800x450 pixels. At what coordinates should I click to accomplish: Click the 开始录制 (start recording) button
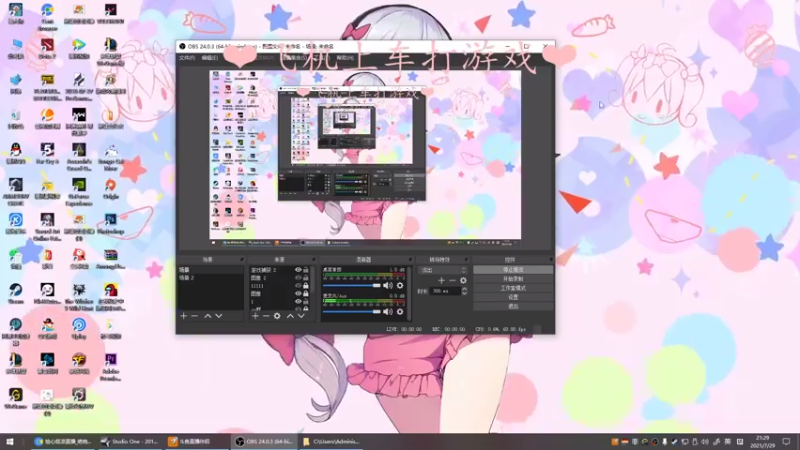513,279
